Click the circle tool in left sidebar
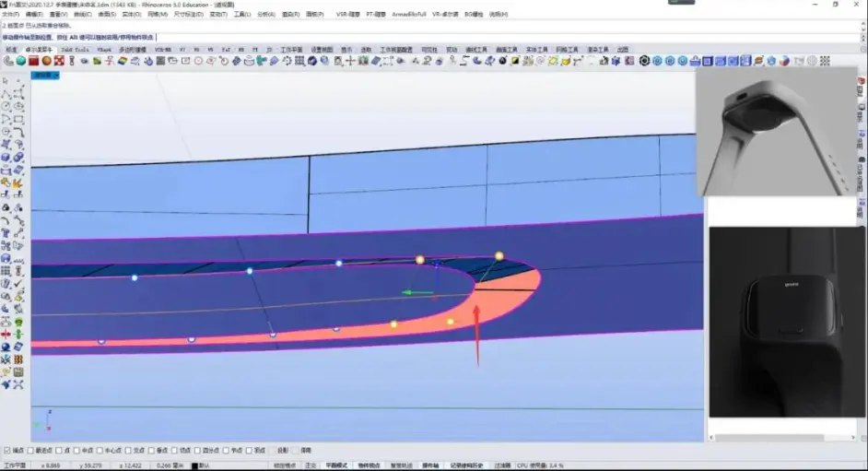Screen dimensions: 868x471 [x=6, y=106]
